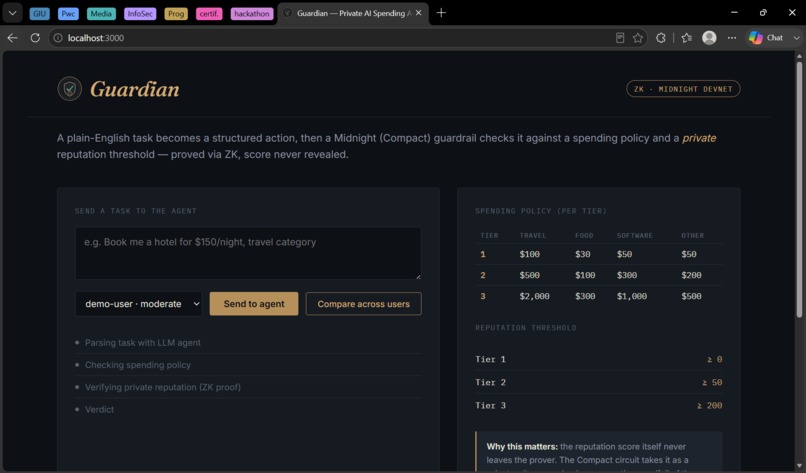Click 'Parsing task with LLM agent' step
The width and height of the screenshot is (806, 473).
point(142,342)
